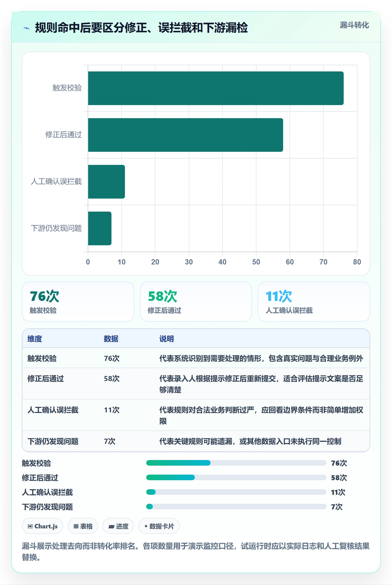This screenshot has height=585, width=392.
Task: Click the 修正后通过 chart axis label
Action: point(64,135)
